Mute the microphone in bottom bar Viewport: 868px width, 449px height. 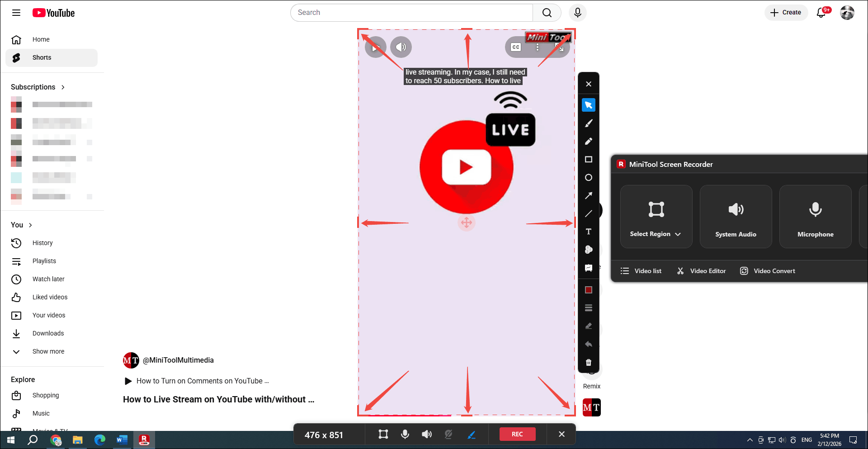[405, 434]
